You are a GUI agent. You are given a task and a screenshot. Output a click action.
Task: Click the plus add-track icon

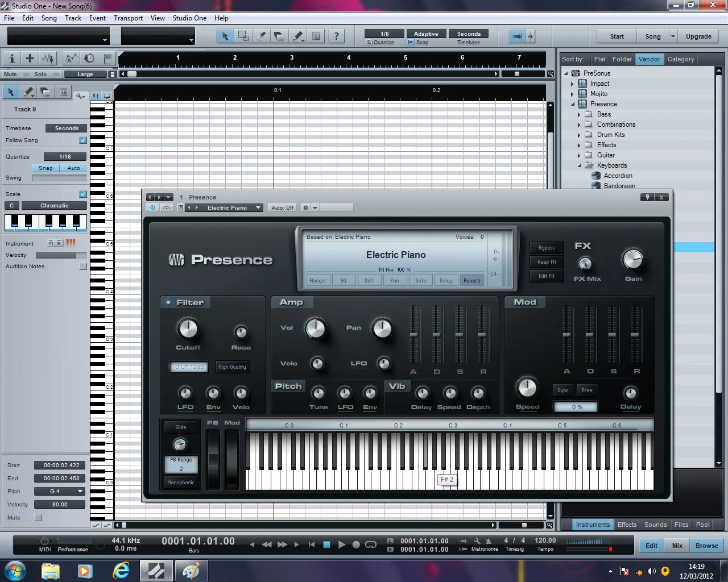30,58
